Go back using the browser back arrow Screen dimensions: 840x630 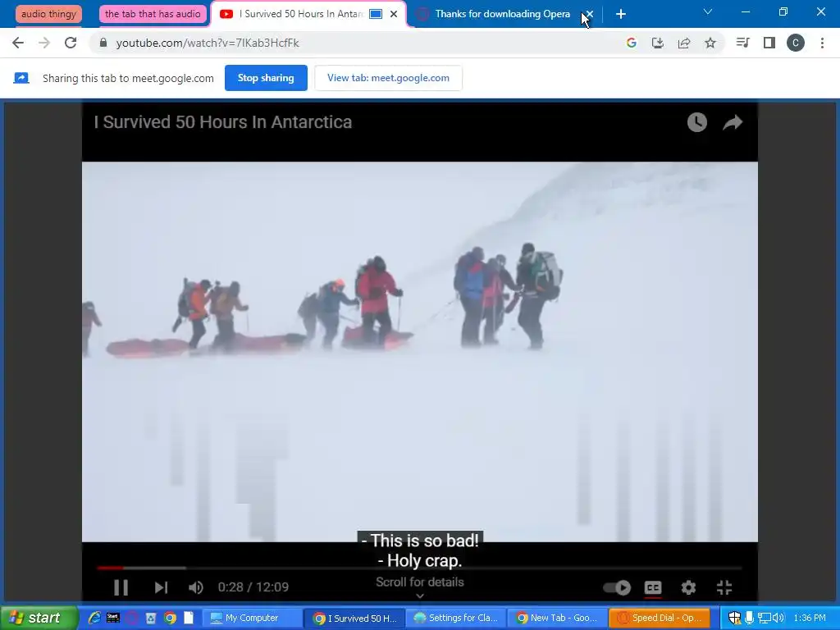click(18, 43)
